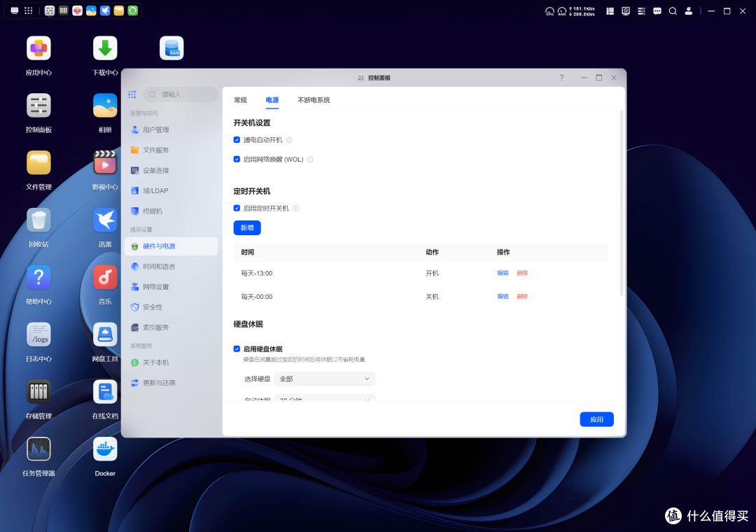Open the monitor icon in top bar

(626, 11)
